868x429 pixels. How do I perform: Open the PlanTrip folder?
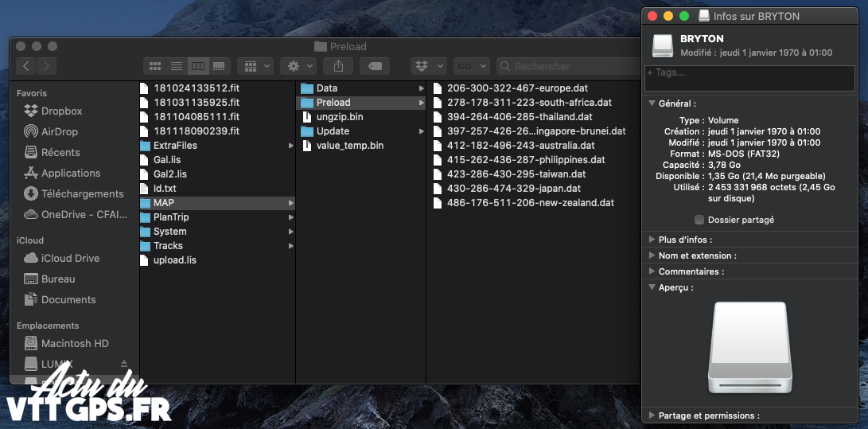(217, 217)
